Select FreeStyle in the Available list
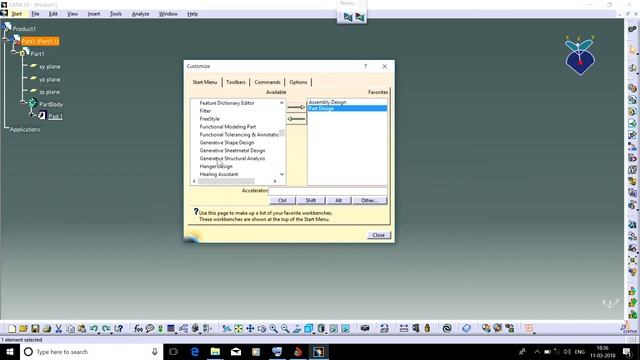The image size is (640, 360). tap(209, 119)
